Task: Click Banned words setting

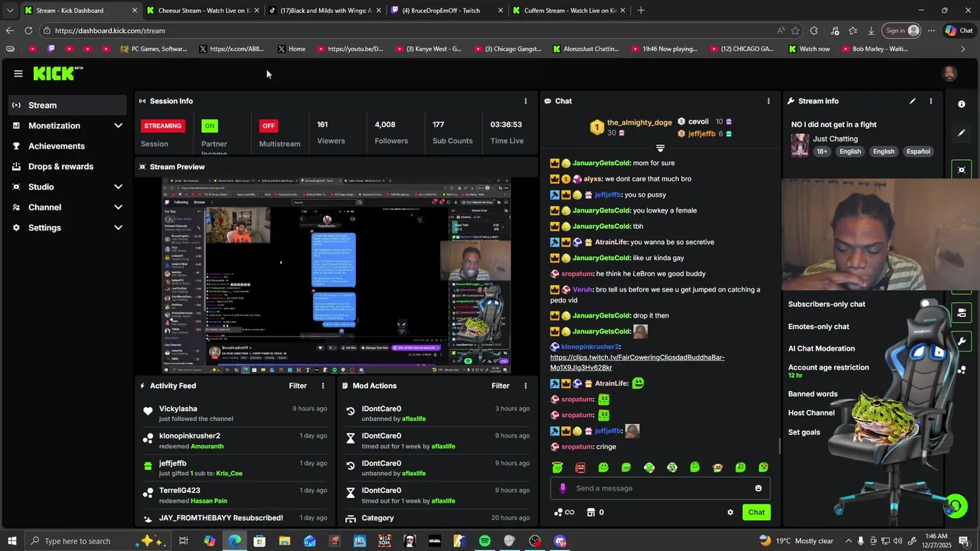Action: [x=812, y=394]
